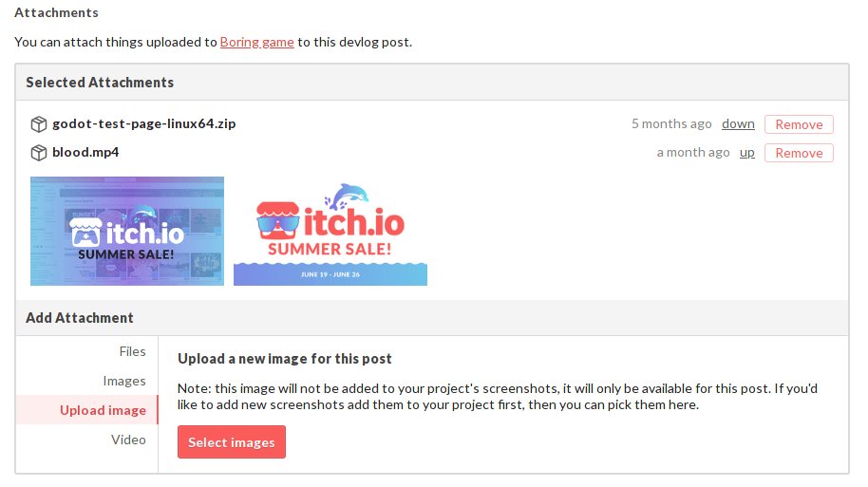Image resolution: width=868 pixels, height=487 pixels.
Task: Click the godot-test-page-linux64.zip file name
Action: click(x=144, y=123)
